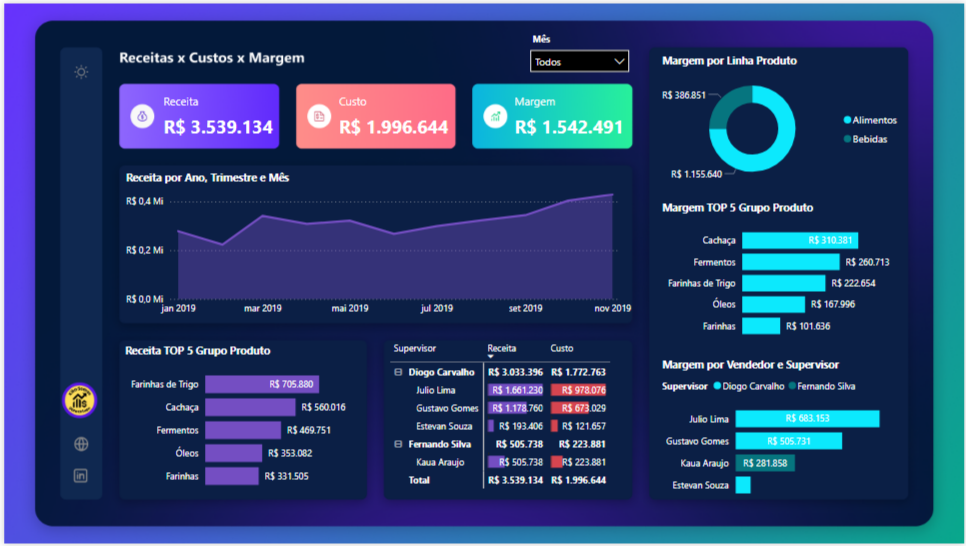Collapse the Diogo Carvalho supervisor row
The height and width of the screenshot is (546, 966).
[x=399, y=372]
